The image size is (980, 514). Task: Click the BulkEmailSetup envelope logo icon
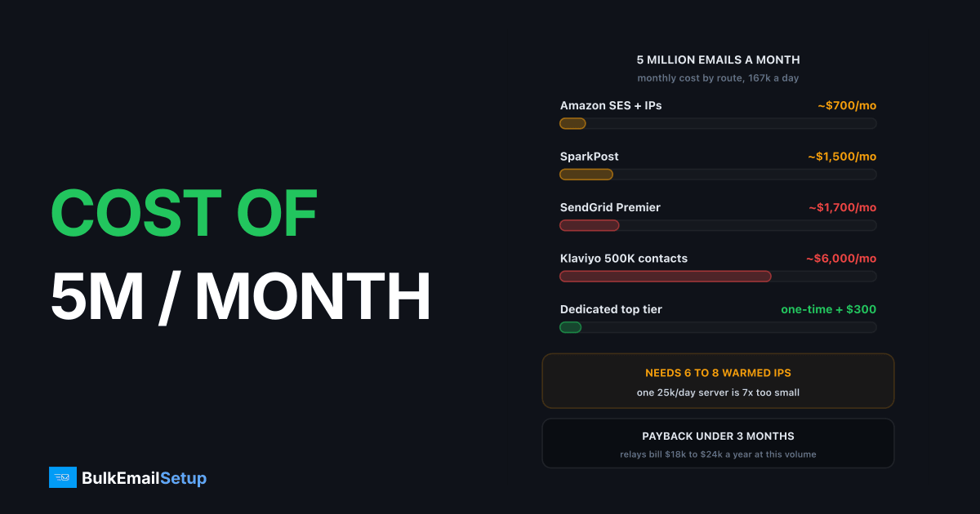click(63, 477)
